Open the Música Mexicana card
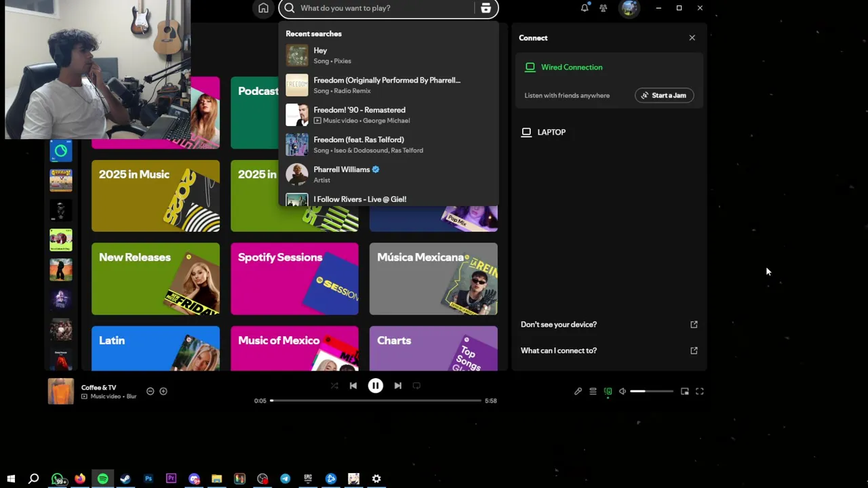Screen dimensions: 868x488 tap(433, 279)
